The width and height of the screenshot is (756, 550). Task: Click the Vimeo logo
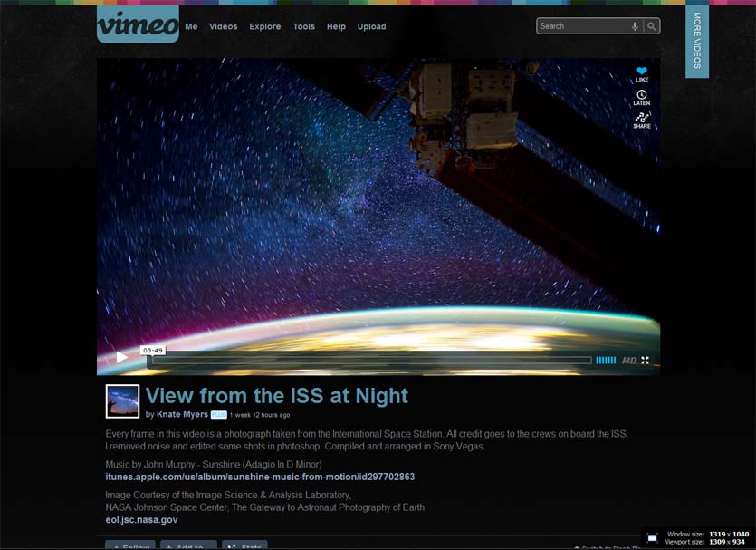pyautogui.click(x=138, y=24)
